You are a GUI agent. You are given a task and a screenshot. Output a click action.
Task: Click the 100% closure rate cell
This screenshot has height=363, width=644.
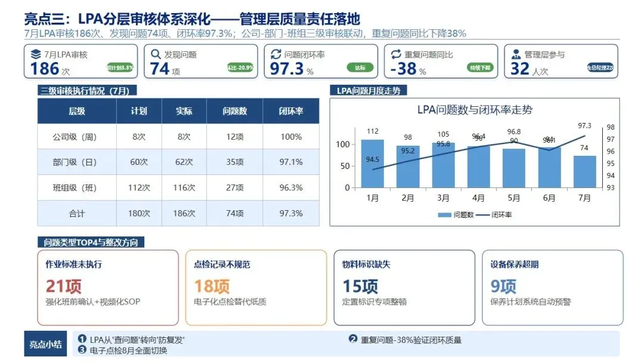(x=291, y=137)
